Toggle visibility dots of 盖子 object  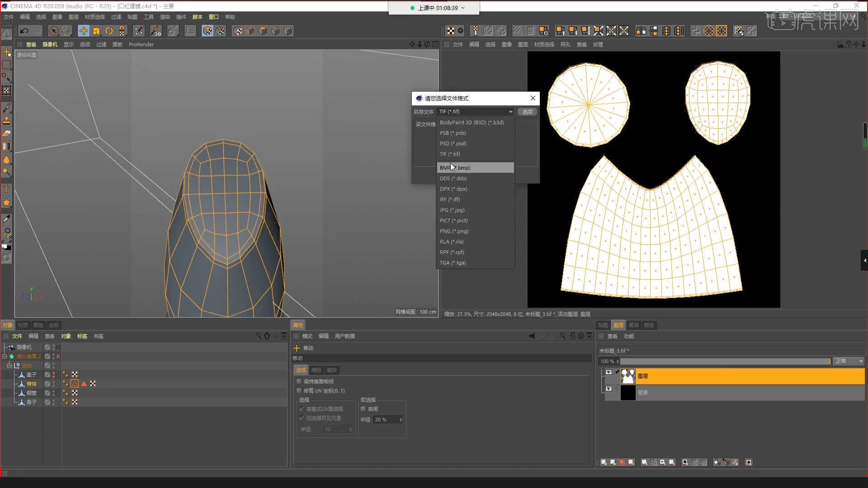[53, 375]
